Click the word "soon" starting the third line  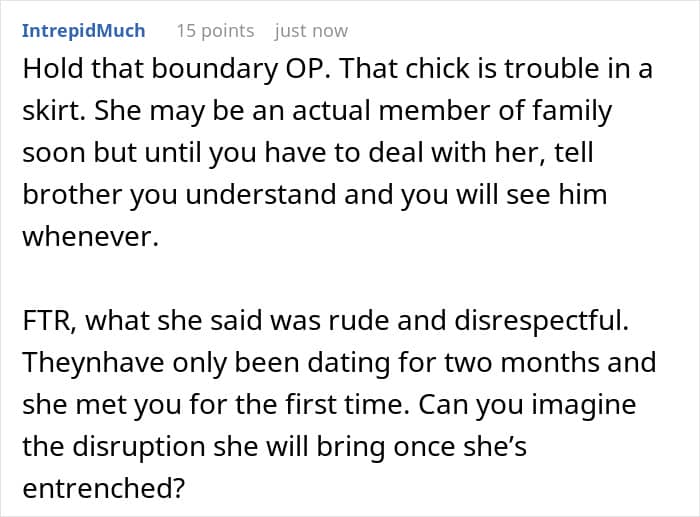tap(54, 151)
